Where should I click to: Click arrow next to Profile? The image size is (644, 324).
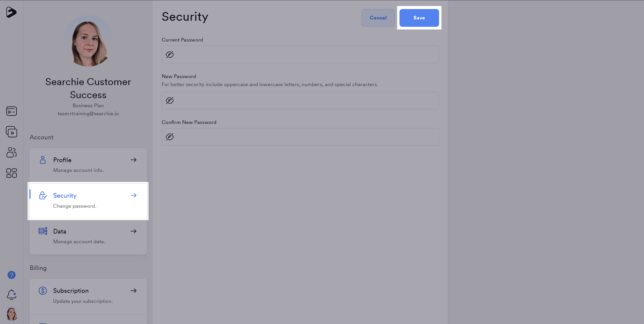pyautogui.click(x=133, y=160)
